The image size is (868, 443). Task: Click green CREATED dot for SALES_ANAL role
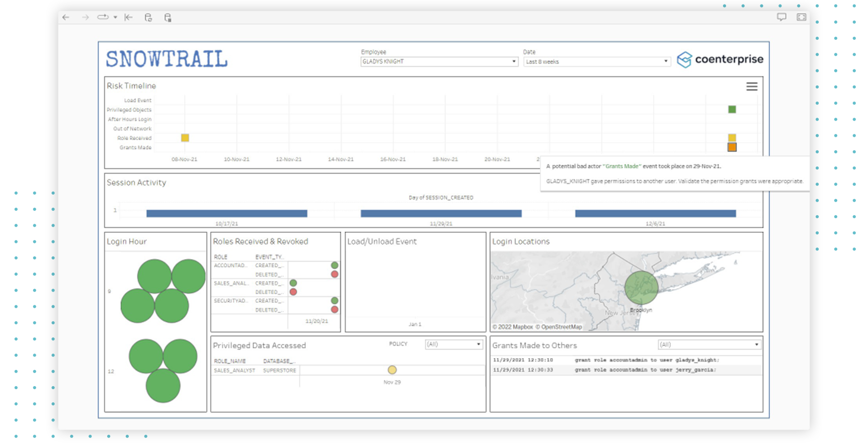tap(293, 283)
